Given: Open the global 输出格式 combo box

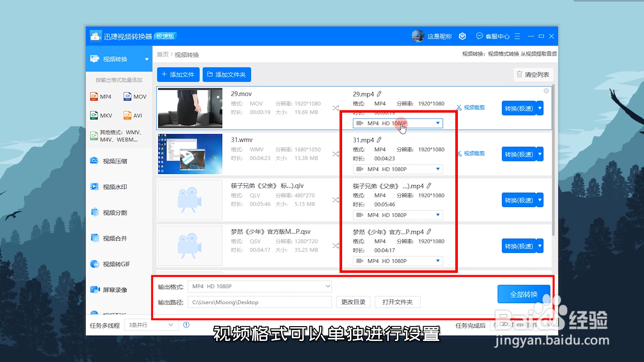Looking at the screenshot, I should click(260, 286).
